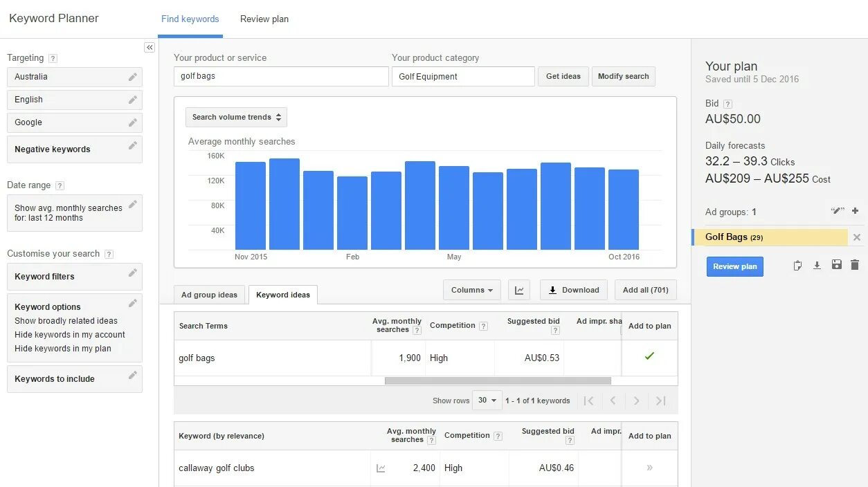Edit Australia targeting via pencil icon

point(132,77)
